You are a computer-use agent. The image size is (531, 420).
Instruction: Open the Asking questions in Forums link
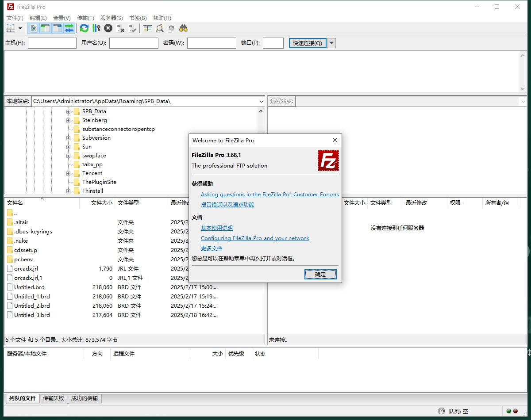pos(270,195)
